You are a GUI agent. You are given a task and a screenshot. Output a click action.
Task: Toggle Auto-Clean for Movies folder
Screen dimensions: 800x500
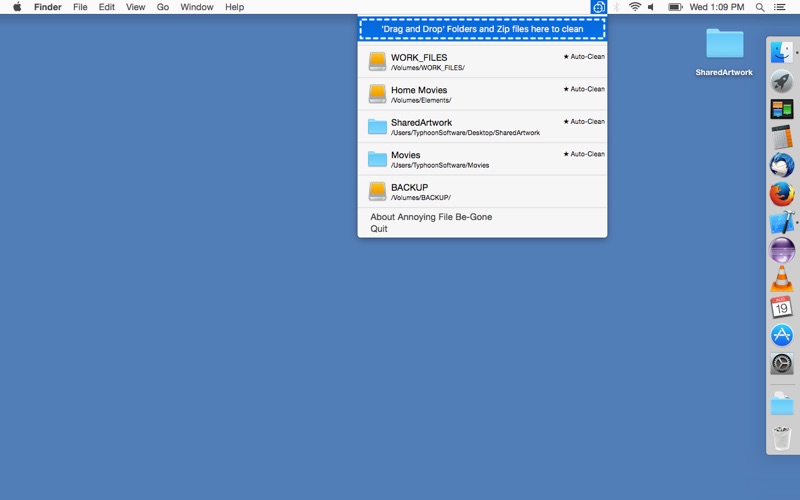click(x=584, y=154)
